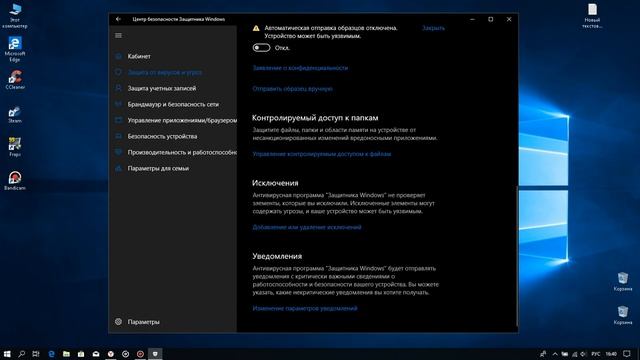The height and width of the screenshot is (360, 640).
Task: Open Кабинет section in sidebar
Action: coord(139,56)
